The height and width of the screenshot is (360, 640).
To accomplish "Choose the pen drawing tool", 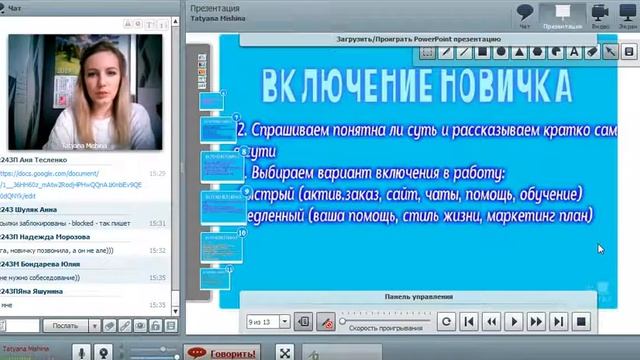I will click(x=446, y=52).
